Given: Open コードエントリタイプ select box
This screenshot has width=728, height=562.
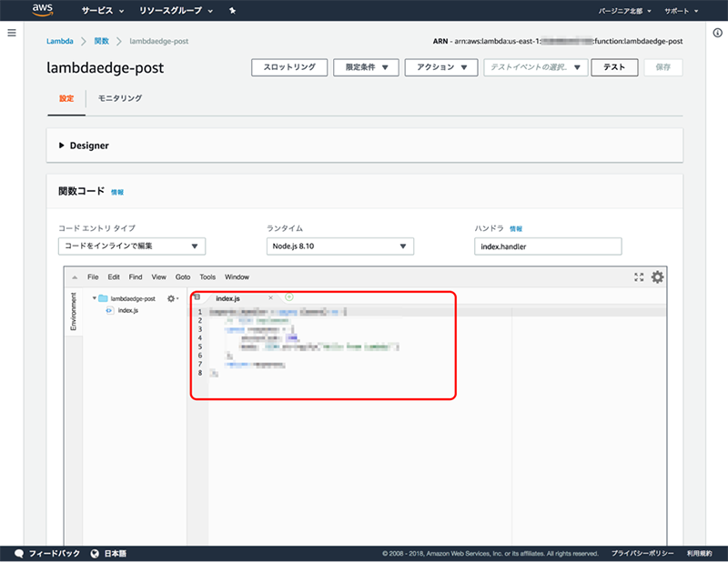Looking at the screenshot, I should point(132,246).
